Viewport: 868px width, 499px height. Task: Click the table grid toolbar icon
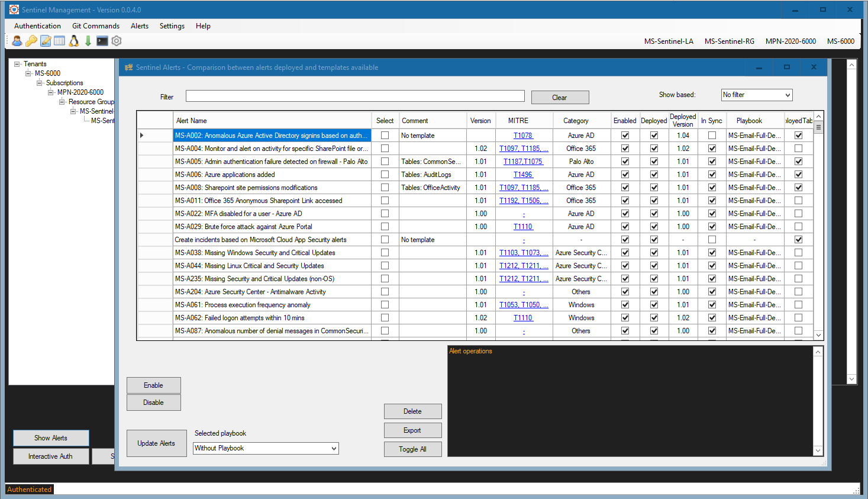click(59, 41)
